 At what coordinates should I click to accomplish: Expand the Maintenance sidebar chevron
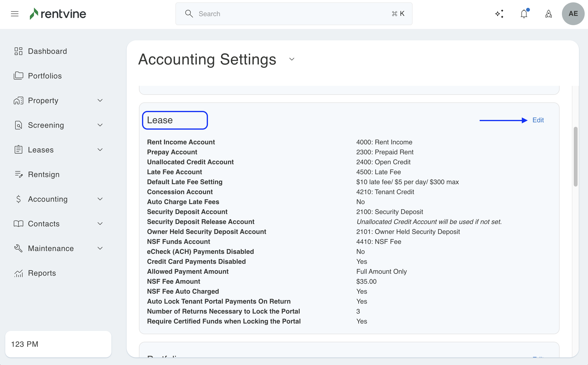click(100, 248)
